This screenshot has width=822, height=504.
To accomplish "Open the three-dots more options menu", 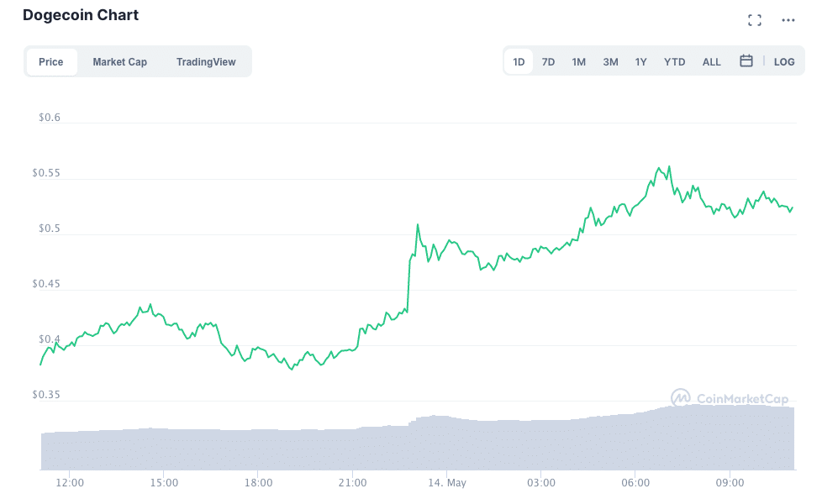I will pos(788,20).
